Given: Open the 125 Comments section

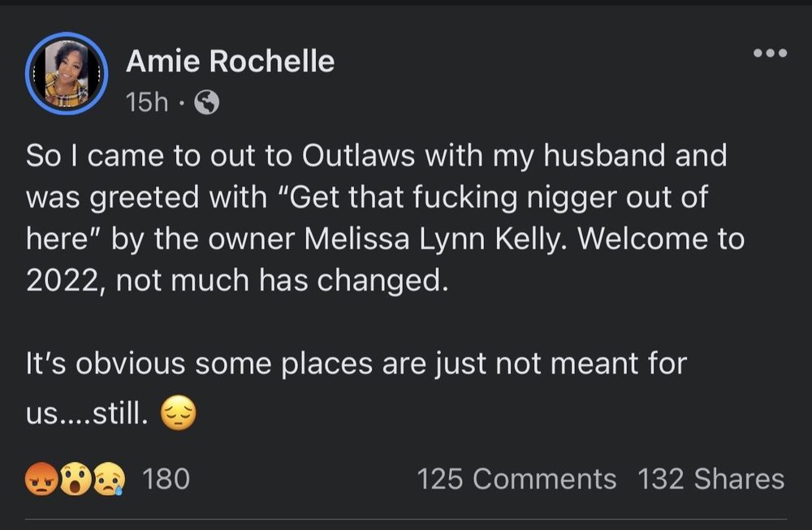Looking at the screenshot, I should click(x=516, y=479).
